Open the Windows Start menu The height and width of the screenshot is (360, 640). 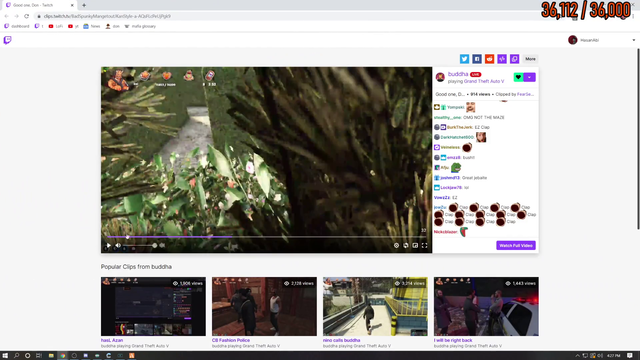pyautogui.click(x=5, y=356)
